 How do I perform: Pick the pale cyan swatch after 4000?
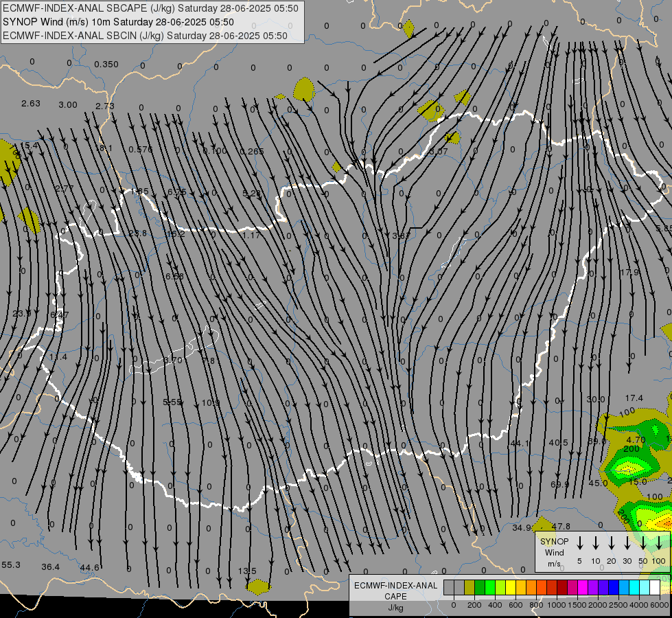[644, 588]
